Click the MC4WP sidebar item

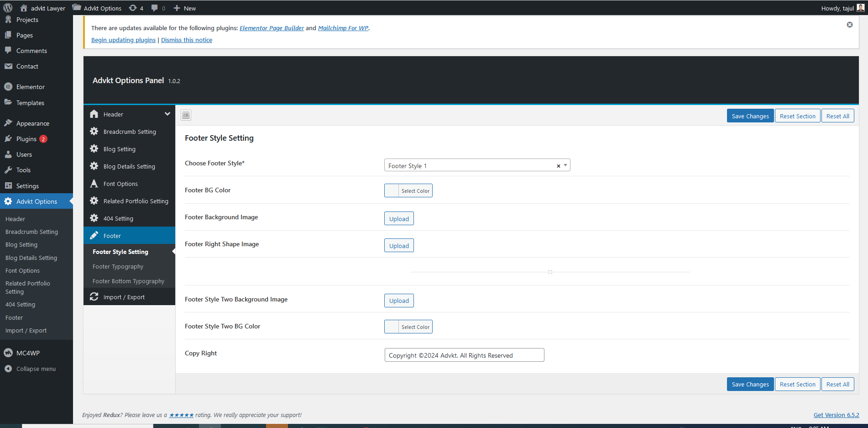click(28, 353)
